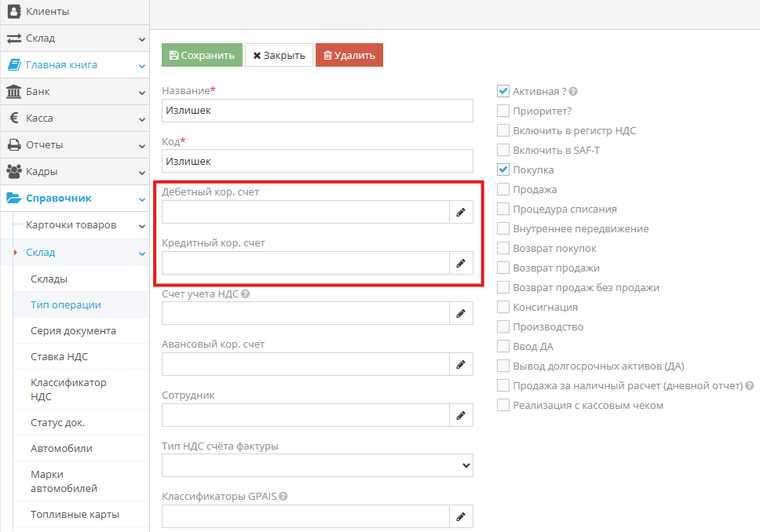Click into the Название text field
This screenshot has height=532, width=760.
tap(317, 111)
